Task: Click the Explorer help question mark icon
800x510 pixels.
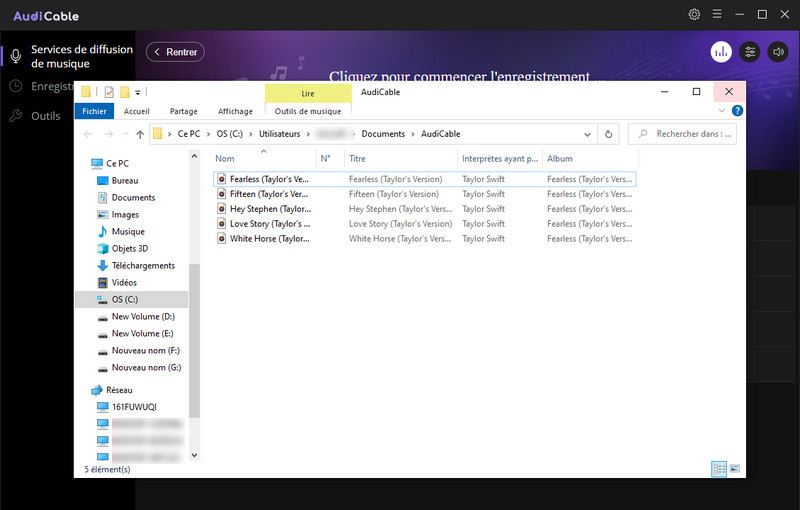Action: point(737,111)
